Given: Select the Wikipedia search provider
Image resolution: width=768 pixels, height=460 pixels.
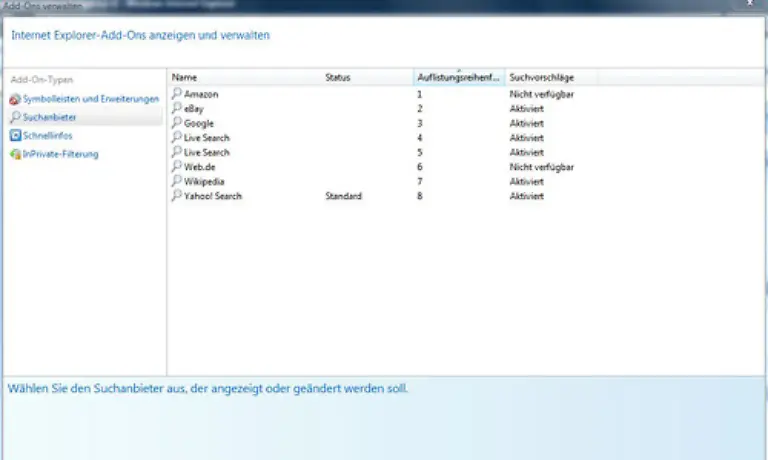Looking at the screenshot, I should click(x=204, y=182).
